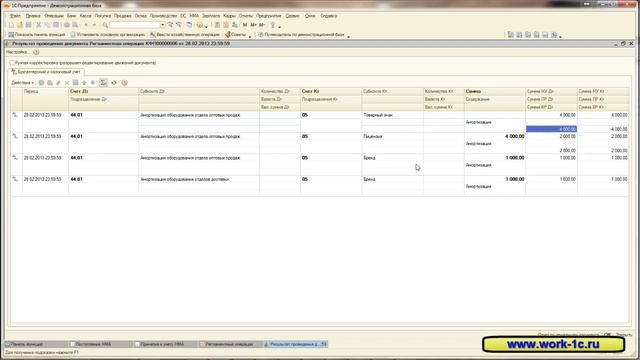Open the Действия dropdown menu

(23, 83)
